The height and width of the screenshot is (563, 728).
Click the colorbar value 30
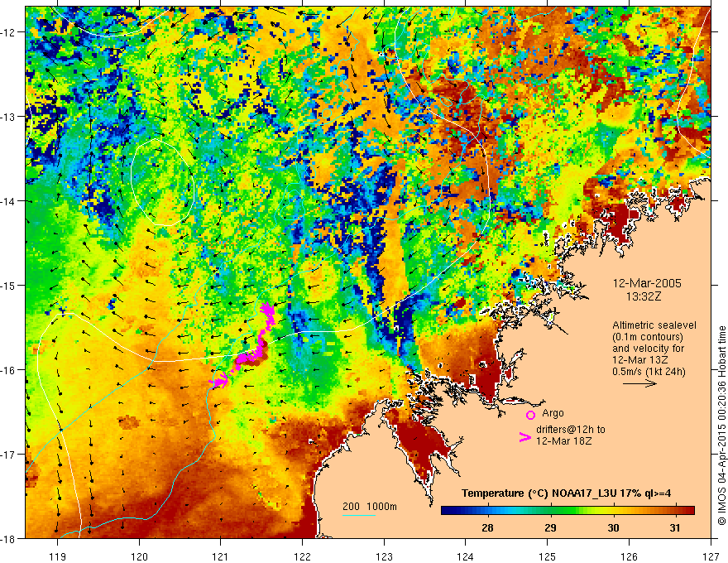(x=613, y=527)
